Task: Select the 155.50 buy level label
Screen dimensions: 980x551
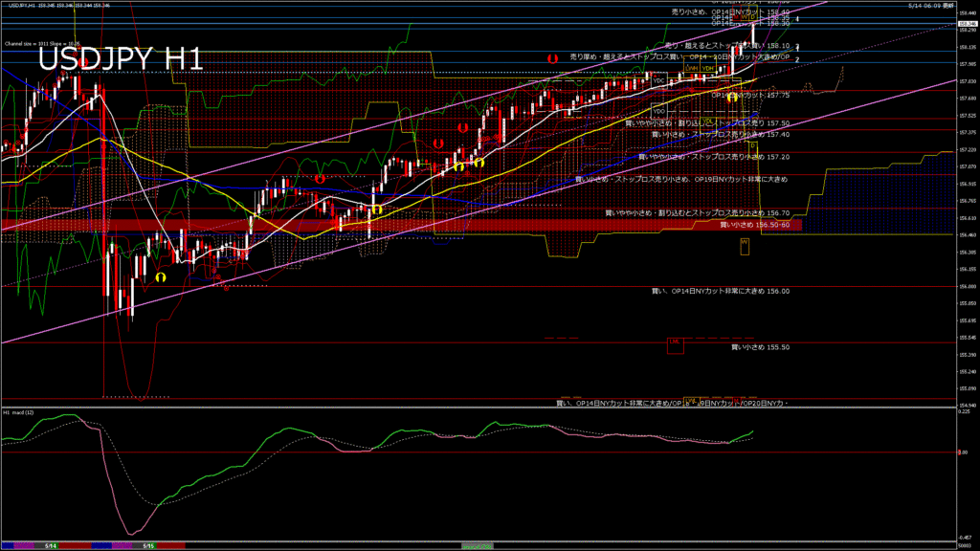Action: pyautogui.click(x=761, y=347)
